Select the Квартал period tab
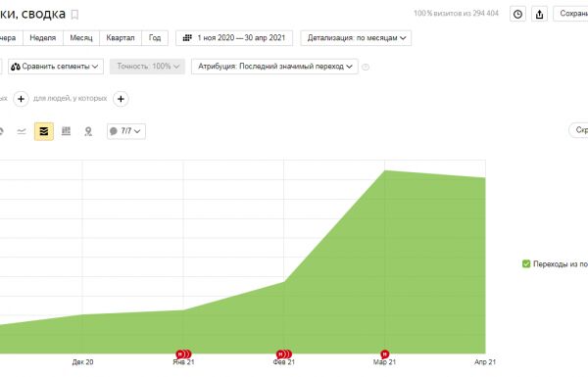This screenshot has height=377, width=588. click(x=121, y=38)
